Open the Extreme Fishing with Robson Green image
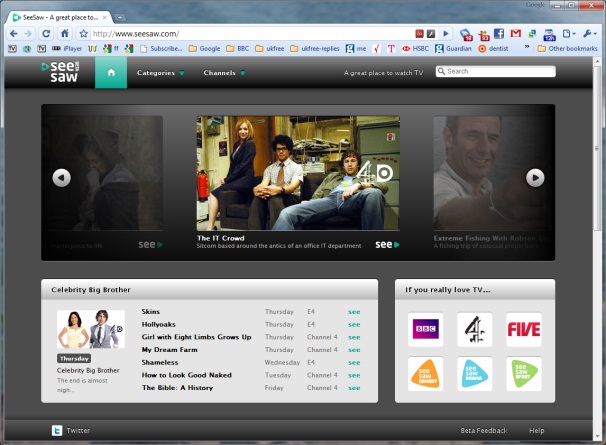Viewport: 606px width, 445px height. [494, 173]
